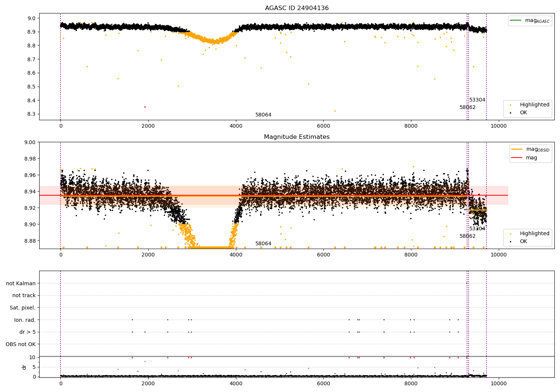Click the 2000 x-tick under the AGASC ID plot
Image resolution: width=560 pixels, height=392 pixels.
(x=148, y=126)
